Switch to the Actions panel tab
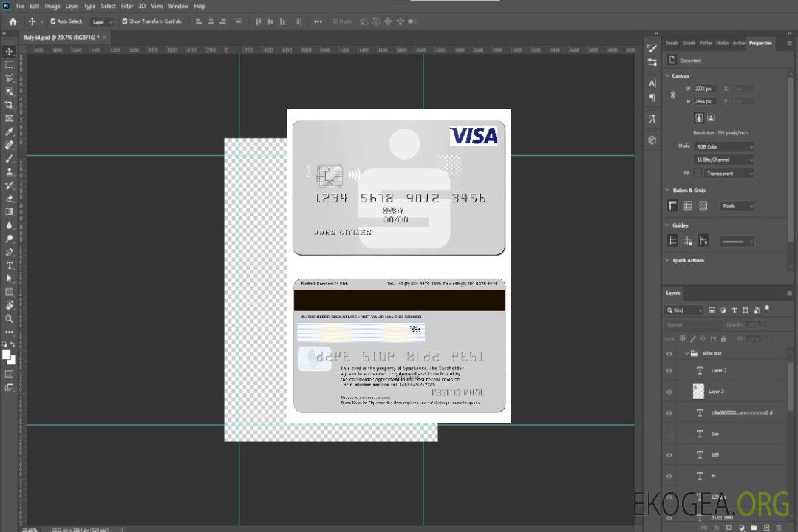Viewport: 798px width, 532px height. coord(738,44)
